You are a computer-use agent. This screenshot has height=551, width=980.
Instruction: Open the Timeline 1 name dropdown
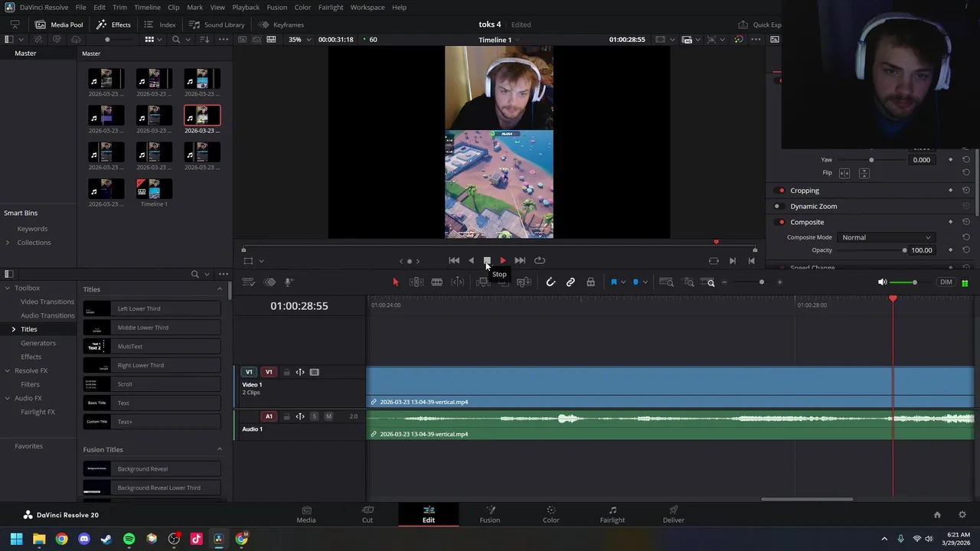pos(499,40)
